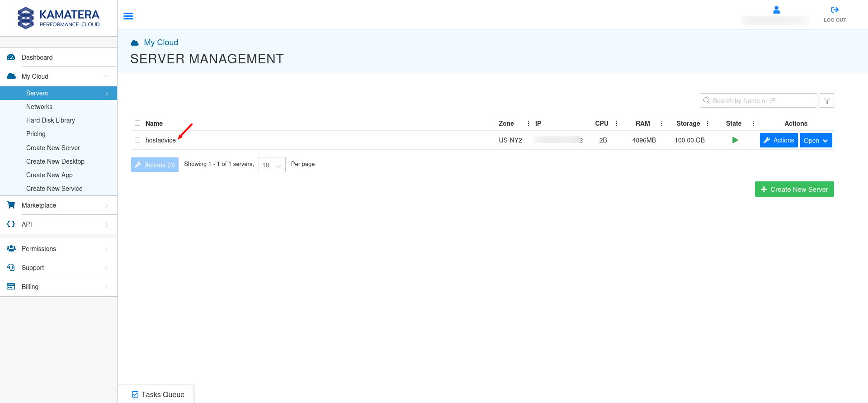The width and height of the screenshot is (868, 403).
Task: Click the My Cloud sidebar cloud icon
Action: coord(11,76)
